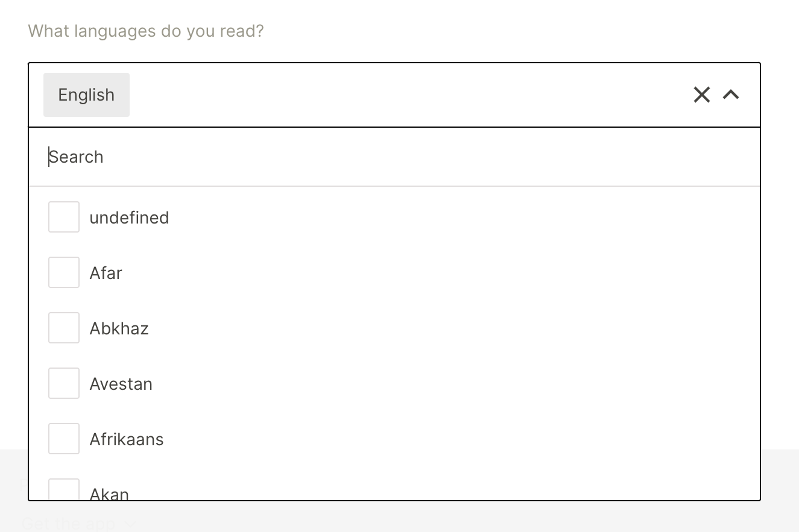Tick the checkbox beside "undefined"
The width and height of the screenshot is (799, 532).
coord(64,217)
